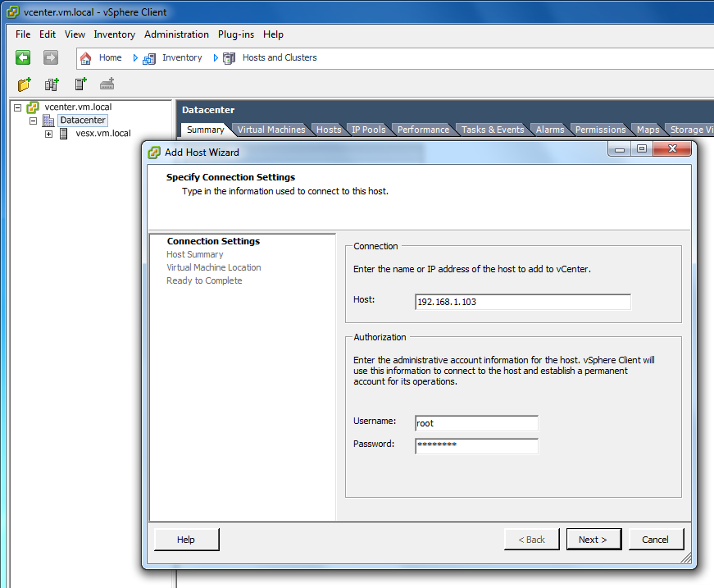Click the Inventory breadcrumb icon

(149, 58)
